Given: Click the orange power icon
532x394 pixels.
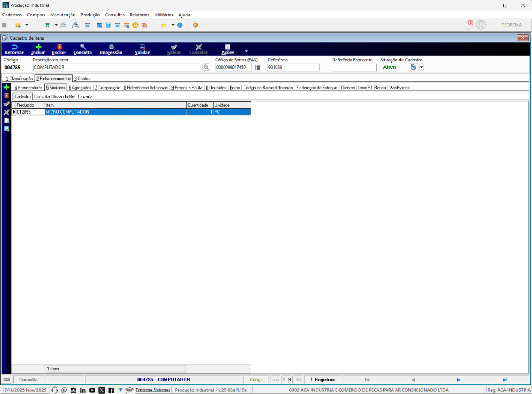Looking at the screenshot, I should [x=196, y=25].
